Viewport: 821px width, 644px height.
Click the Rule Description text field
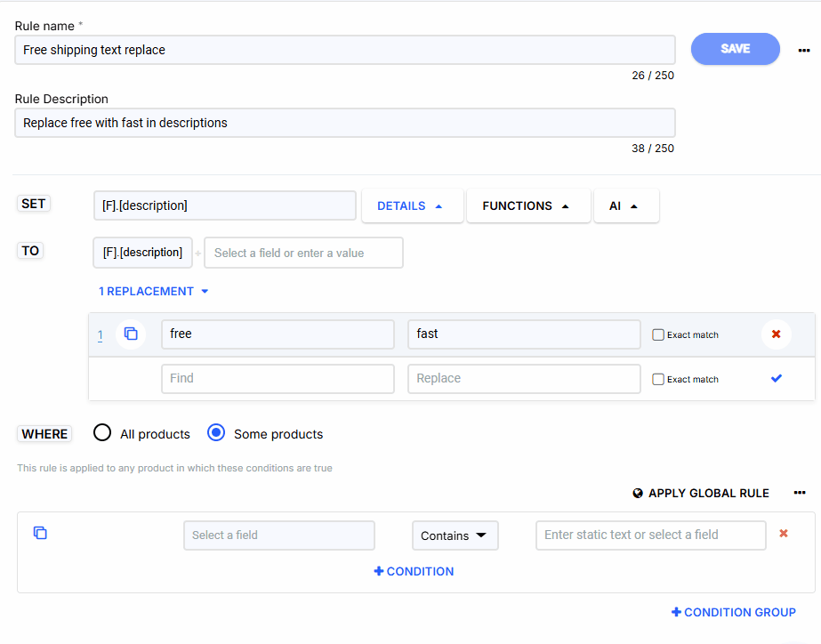coord(344,123)
